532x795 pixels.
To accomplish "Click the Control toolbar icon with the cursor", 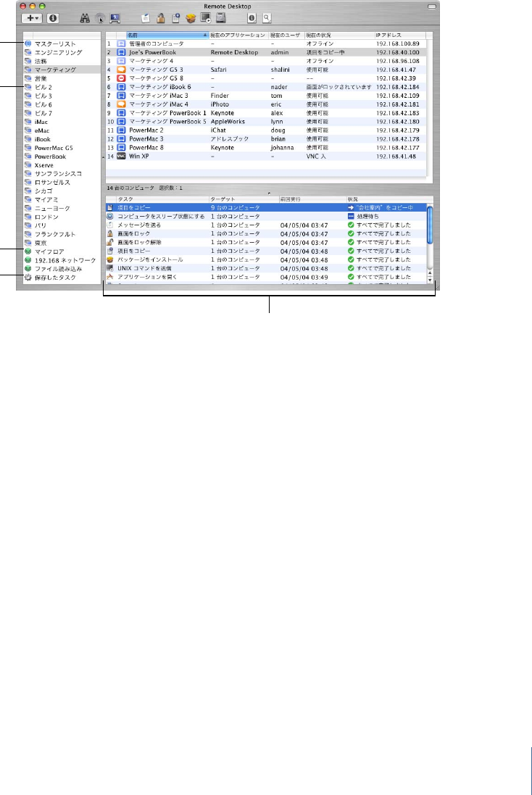I will click(x=100, y=18).
